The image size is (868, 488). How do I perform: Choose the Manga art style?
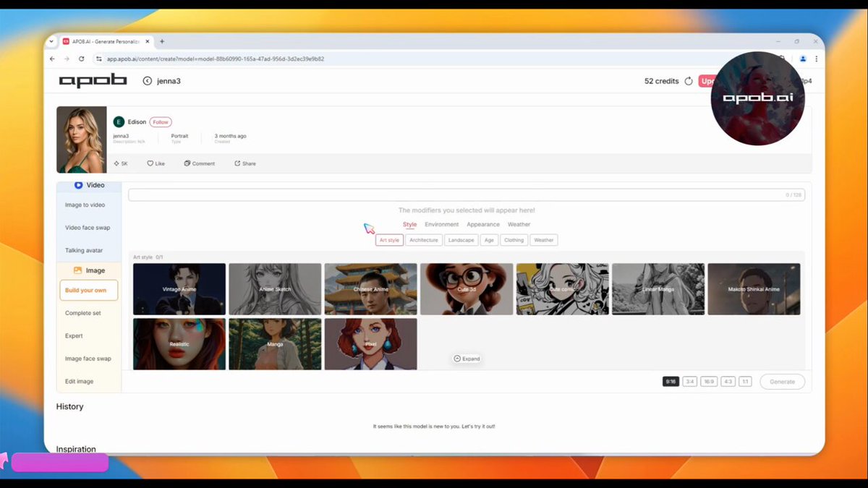275,344
